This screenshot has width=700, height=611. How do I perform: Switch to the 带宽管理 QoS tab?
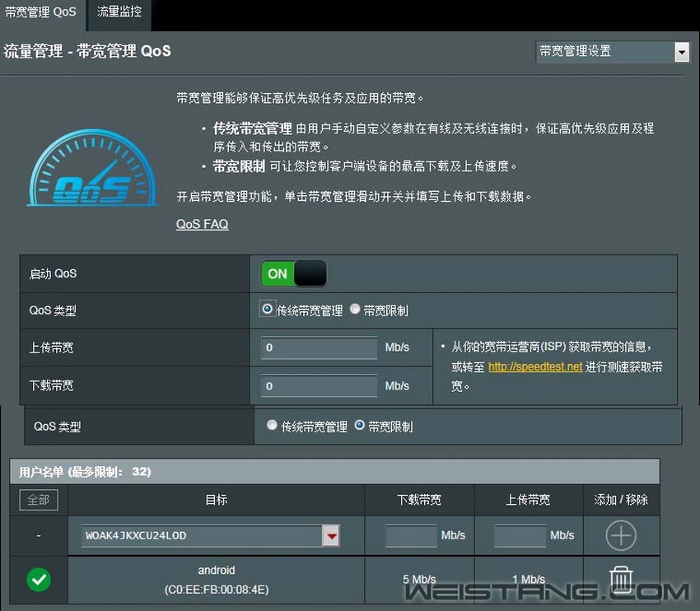(40, 12)
